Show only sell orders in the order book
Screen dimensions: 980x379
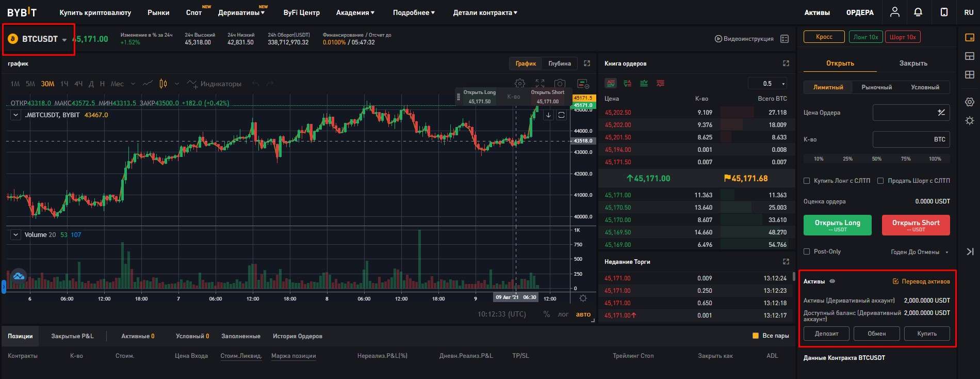(x=660, y=83)
